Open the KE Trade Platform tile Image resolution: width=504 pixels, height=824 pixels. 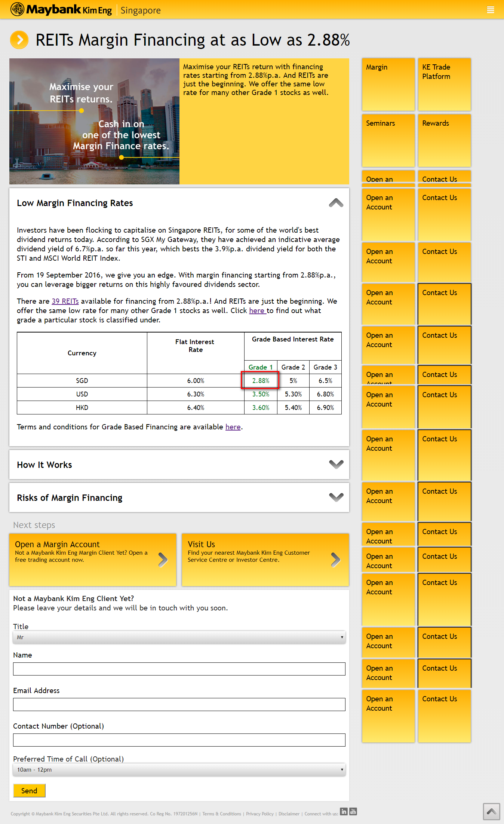[x=444, y=84]
